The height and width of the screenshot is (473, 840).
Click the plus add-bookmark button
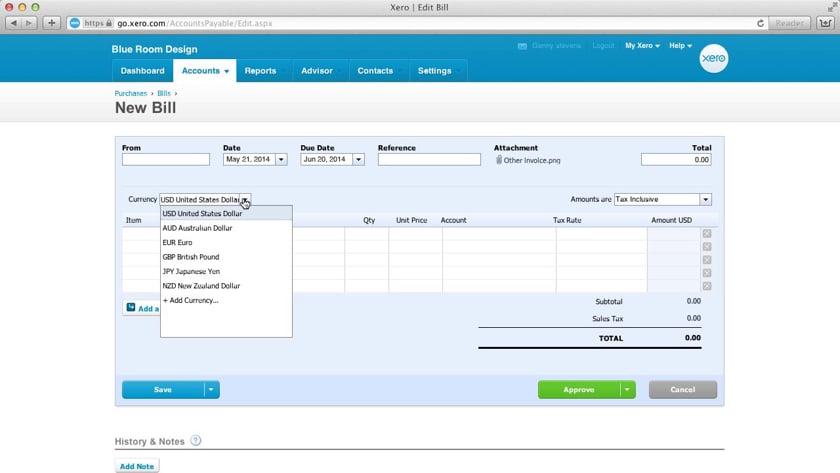(x=51, y=23)
